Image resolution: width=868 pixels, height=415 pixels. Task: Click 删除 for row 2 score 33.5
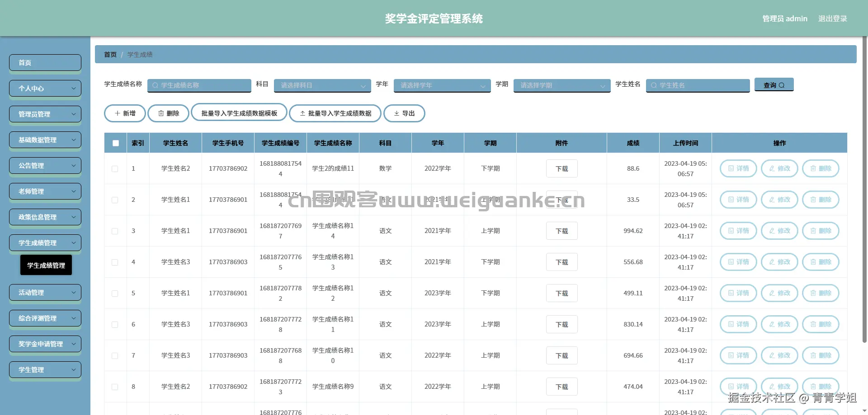[x=821, y=200]
